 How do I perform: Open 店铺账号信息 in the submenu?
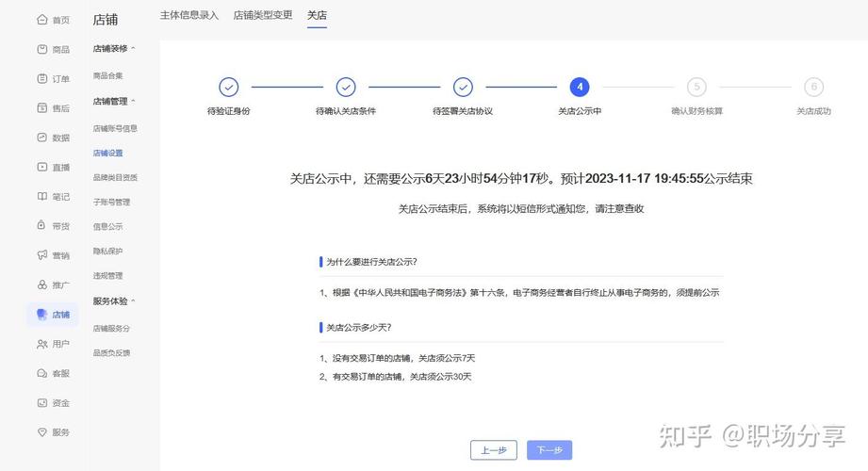115,128
